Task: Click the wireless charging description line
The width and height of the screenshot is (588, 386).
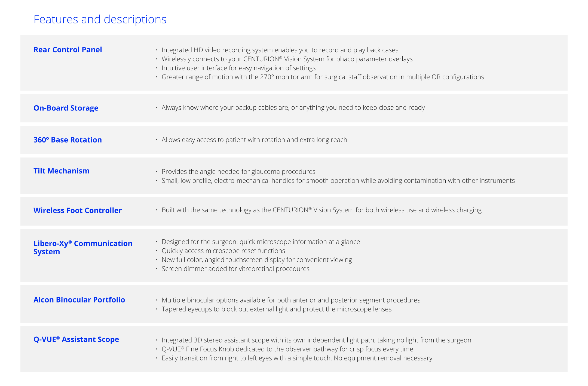Action: point(321,210)
